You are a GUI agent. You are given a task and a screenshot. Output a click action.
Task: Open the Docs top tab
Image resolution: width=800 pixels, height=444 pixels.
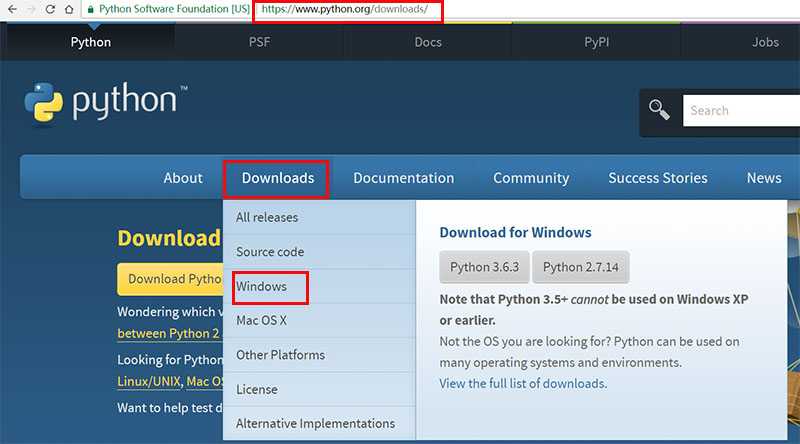[x=428, y=42]
